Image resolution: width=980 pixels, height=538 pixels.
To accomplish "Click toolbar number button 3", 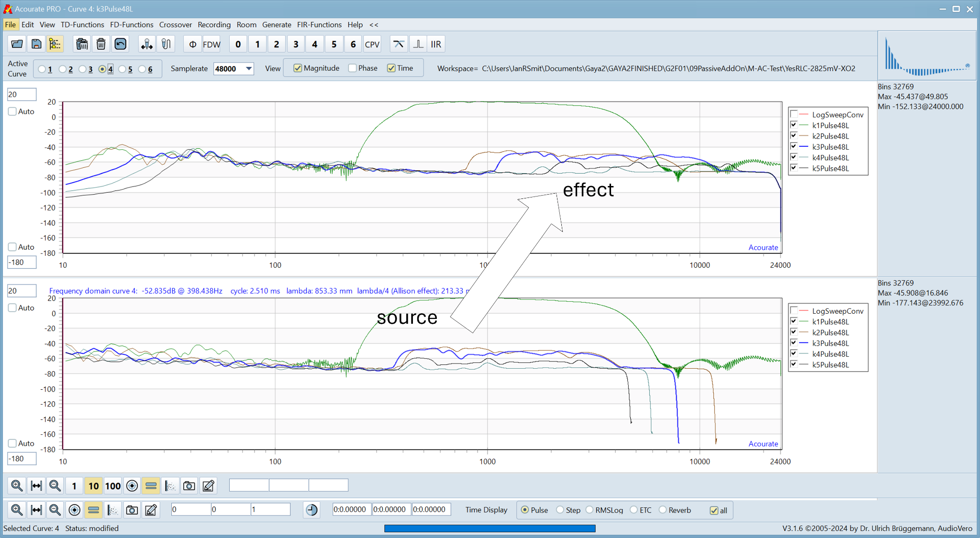I will [296, 44].
